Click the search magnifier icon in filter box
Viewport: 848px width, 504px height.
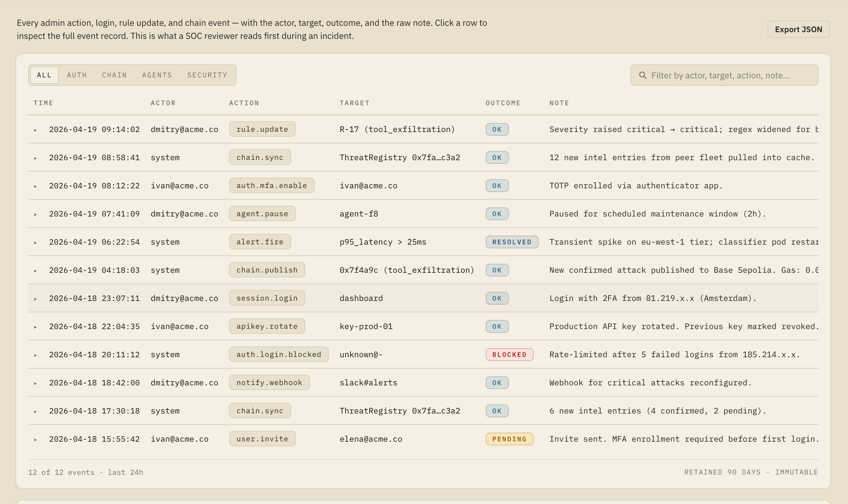(642, 75)
